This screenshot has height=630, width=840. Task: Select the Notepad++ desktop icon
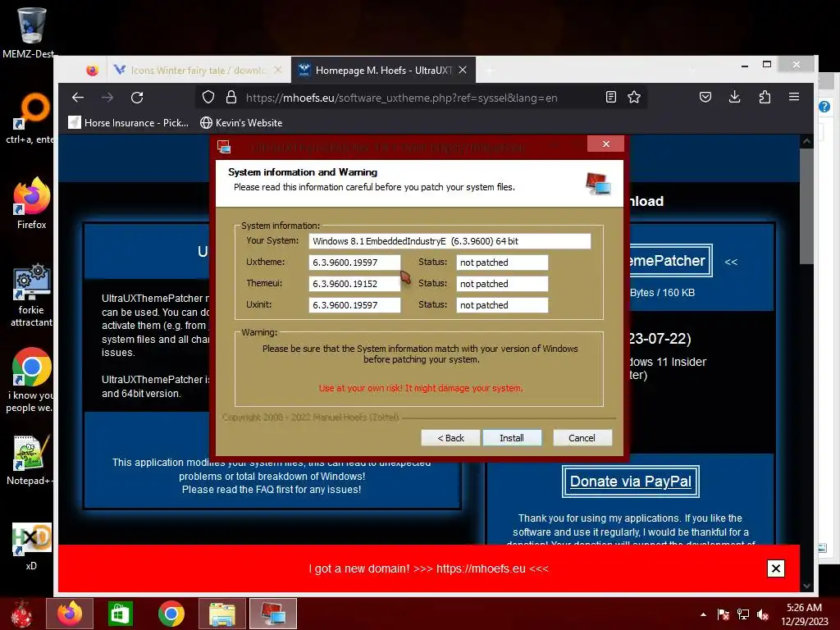[30, 459]
